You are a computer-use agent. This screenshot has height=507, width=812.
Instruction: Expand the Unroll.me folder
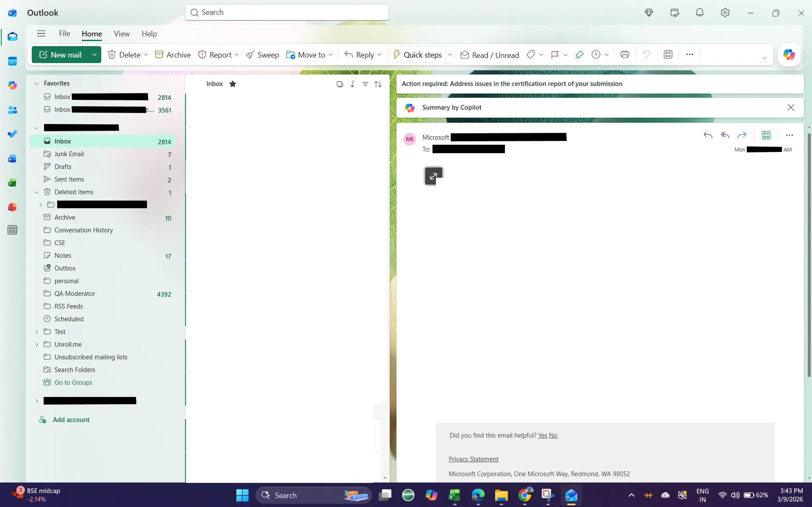37,344
